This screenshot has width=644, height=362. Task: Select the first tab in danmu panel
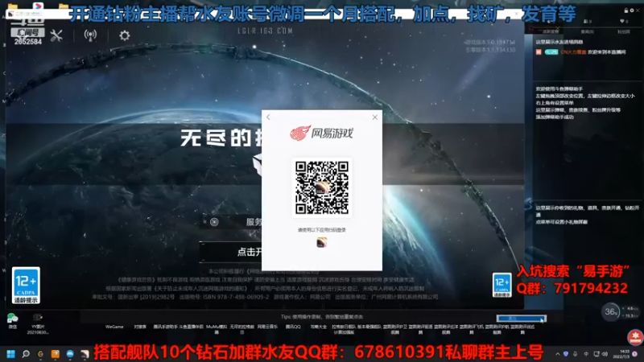point(551,31)
